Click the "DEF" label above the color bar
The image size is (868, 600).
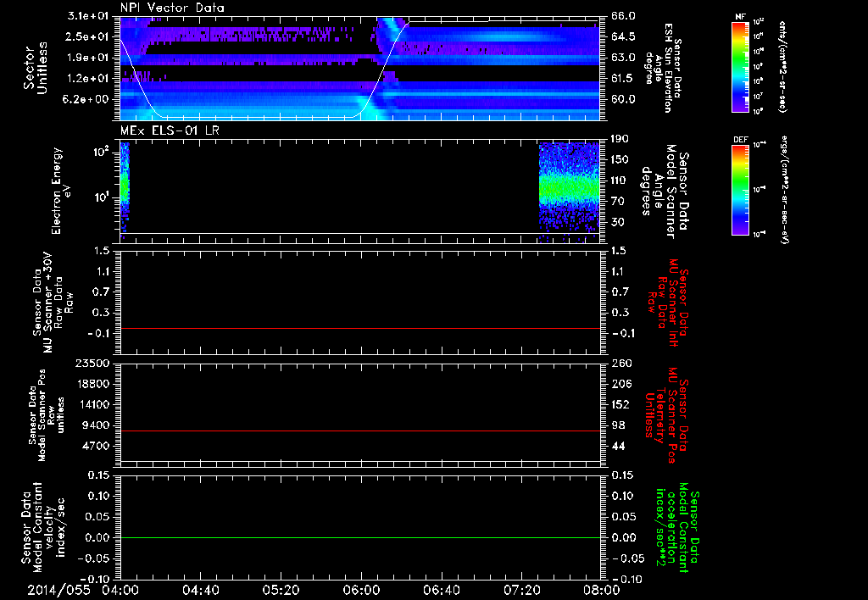[740, 140]
